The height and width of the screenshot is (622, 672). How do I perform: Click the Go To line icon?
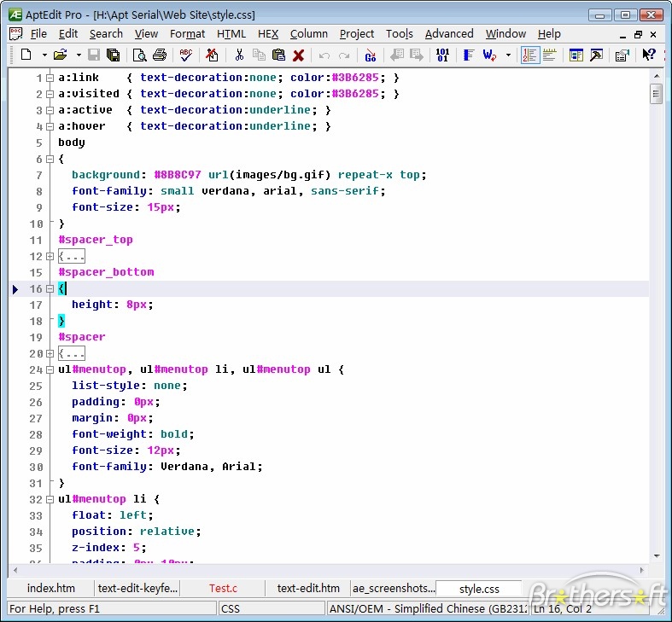[370, 55]
